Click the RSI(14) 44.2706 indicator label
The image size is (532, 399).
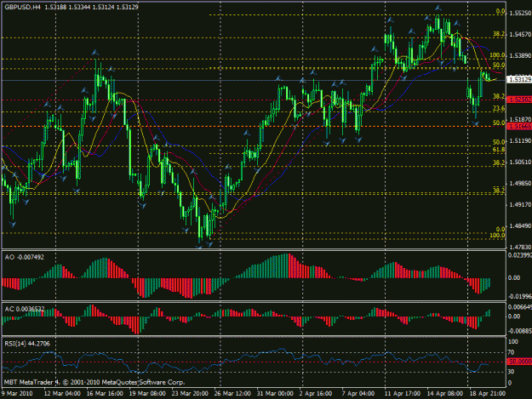(x=27, y=344)
